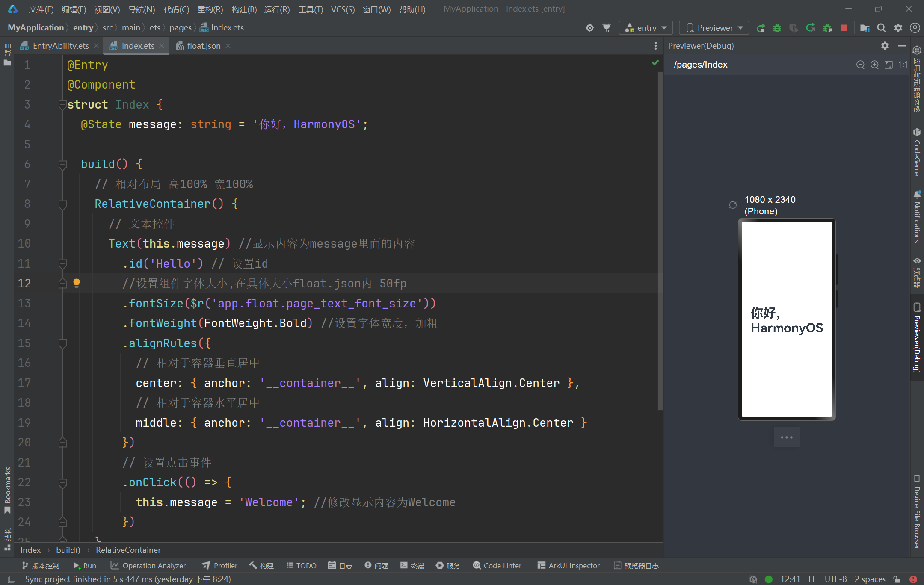The image size is (924, 585).
Task: Toggle tool window bars button at bottom-left
Action: tap(12, 579)
